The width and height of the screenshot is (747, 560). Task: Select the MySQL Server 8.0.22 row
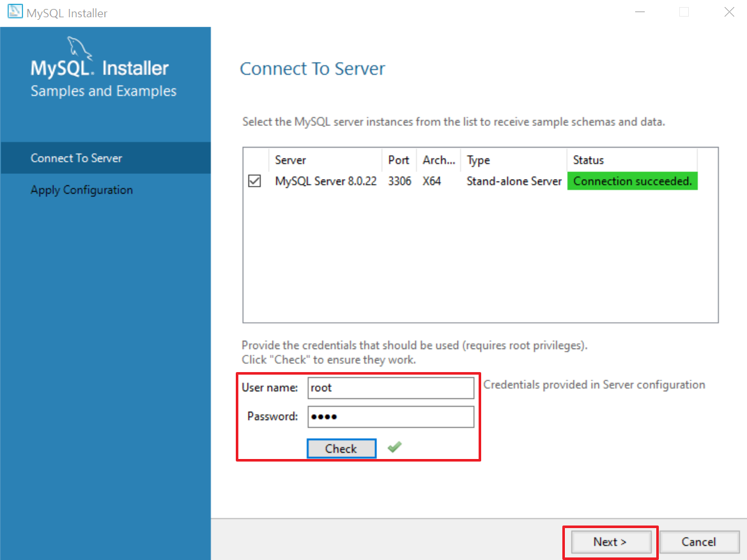coord(326,181)
